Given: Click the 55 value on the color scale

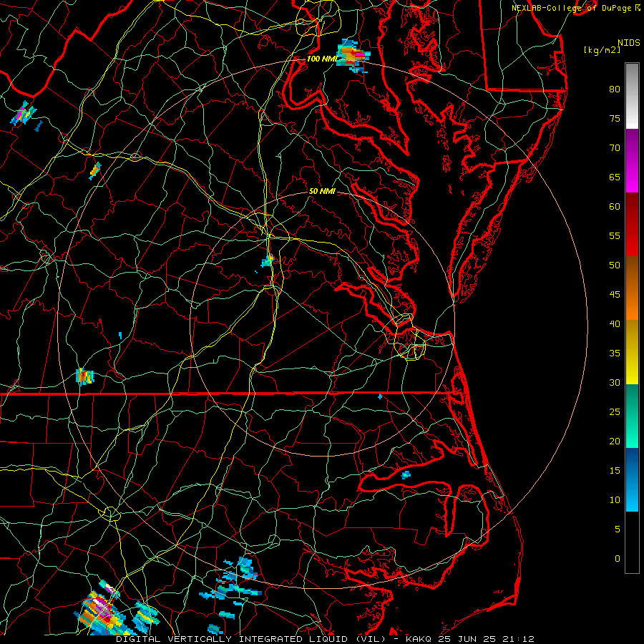Looking at the screenshot, I should pyautogui.click(x=615, y=235).
